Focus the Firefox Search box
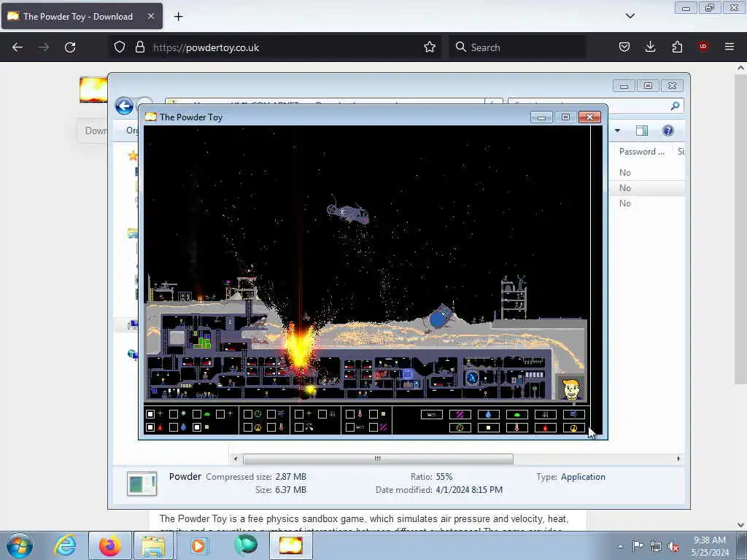The image size is (747, 560). pyautogui.click(x=517, y=47)
